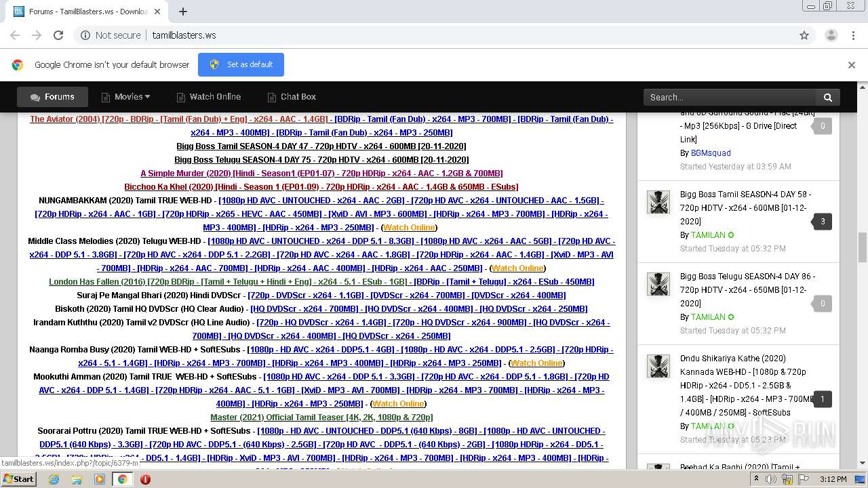Viewport: 868px width, 488px height.
Task: Click the taskbar clock 3:12 PM
Action: click(833, 479)
